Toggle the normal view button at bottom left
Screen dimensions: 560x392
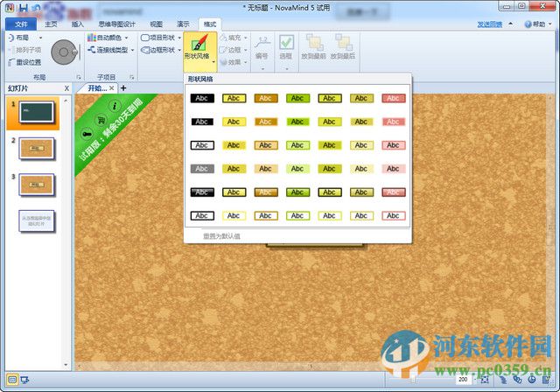tap(12, 381)
